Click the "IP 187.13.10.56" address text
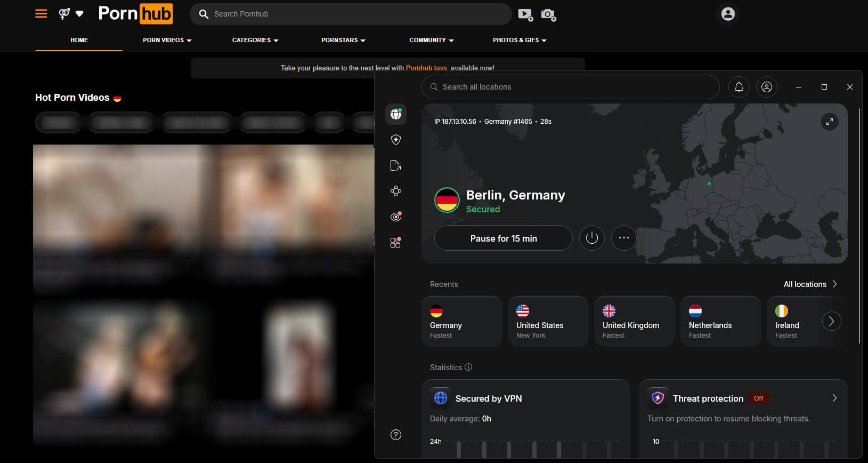Viewport: 868px width, 463px height. [455, 122]
